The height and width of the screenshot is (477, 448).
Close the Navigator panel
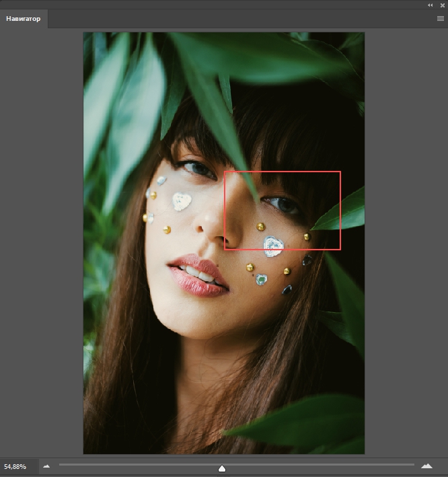tap(442, 5)
